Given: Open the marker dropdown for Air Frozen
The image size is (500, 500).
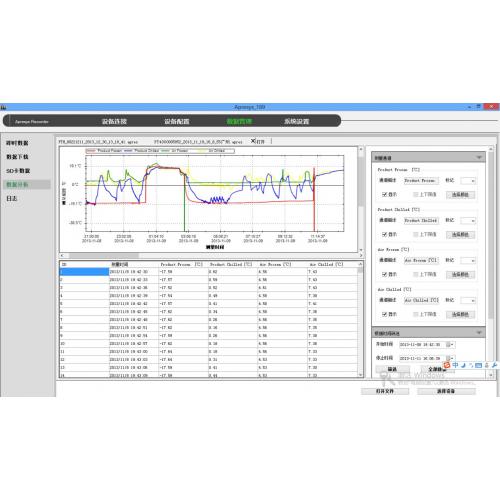Looking at the screenshot, I should pos(468,260).
